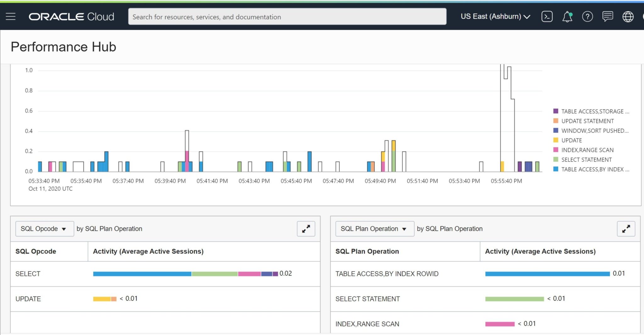
Task: Expand the SQL Opcode panel to fullscreen
Action: [306, 229]
